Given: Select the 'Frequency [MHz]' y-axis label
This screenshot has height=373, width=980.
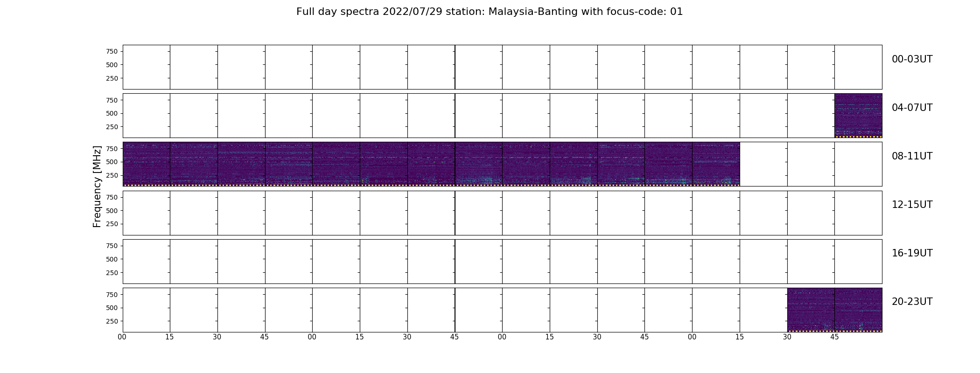Looking at the screenshot, I should tap(97, 186).
